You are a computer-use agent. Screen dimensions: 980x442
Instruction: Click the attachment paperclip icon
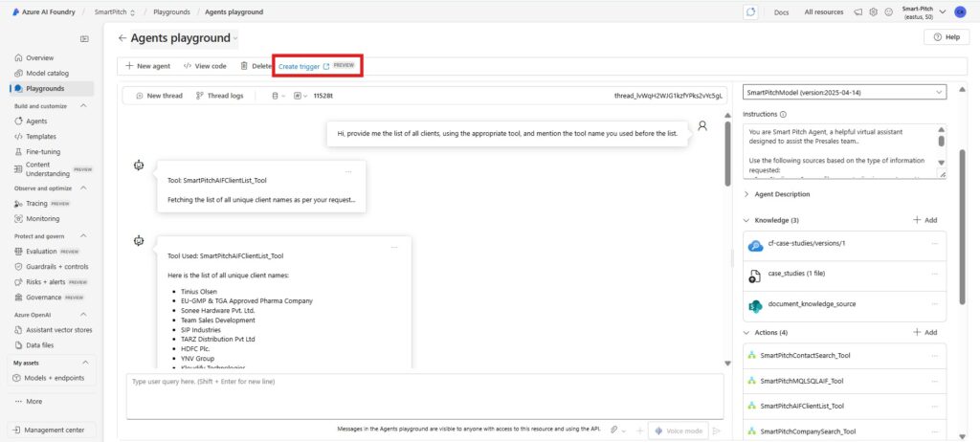click(612, 431)
